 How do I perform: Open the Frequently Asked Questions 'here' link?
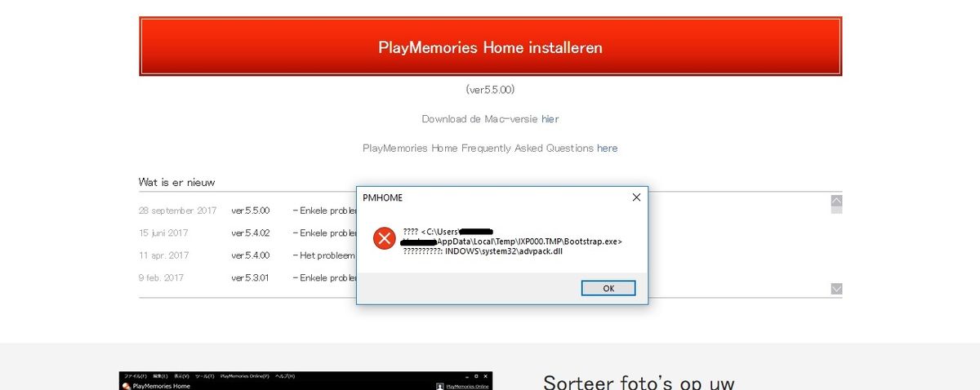[x=607, y=148]
